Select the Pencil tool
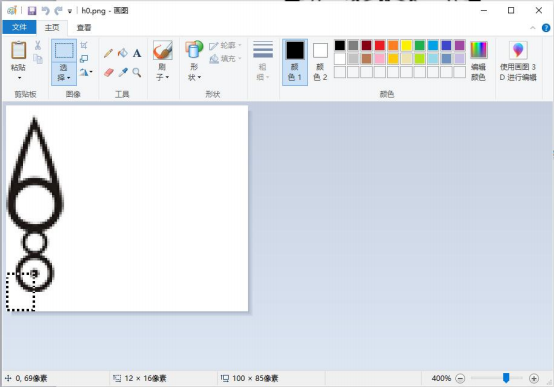Screen dimensions: 554x387 point(108,53)
